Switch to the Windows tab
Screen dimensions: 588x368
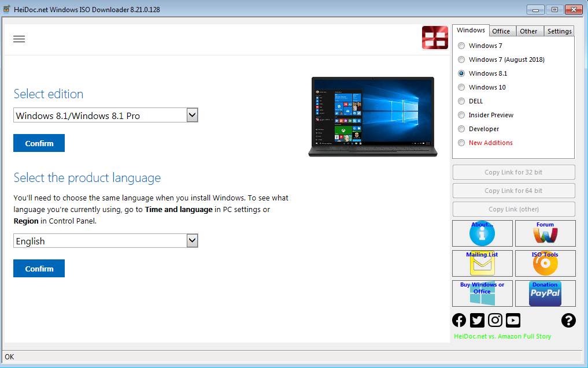[x=471, y=31]
